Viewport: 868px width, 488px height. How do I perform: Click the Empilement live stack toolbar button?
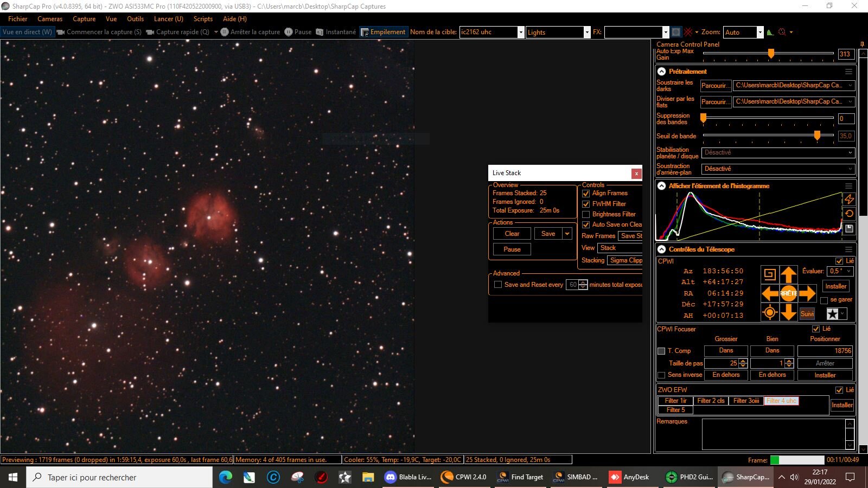tap(383, 32)
